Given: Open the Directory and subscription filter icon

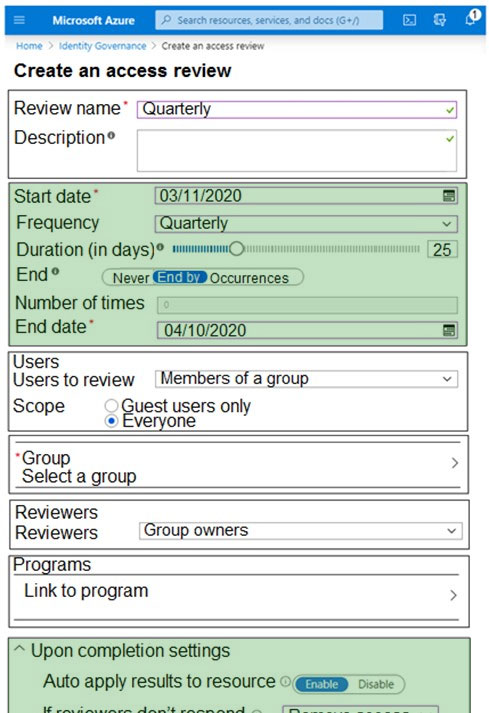Looking at the screenshot, I should (x=439, y=20).
